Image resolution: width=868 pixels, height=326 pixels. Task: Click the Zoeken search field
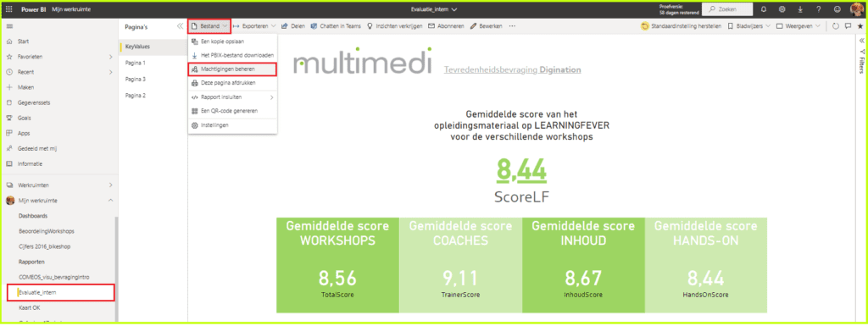pos(726,9)
